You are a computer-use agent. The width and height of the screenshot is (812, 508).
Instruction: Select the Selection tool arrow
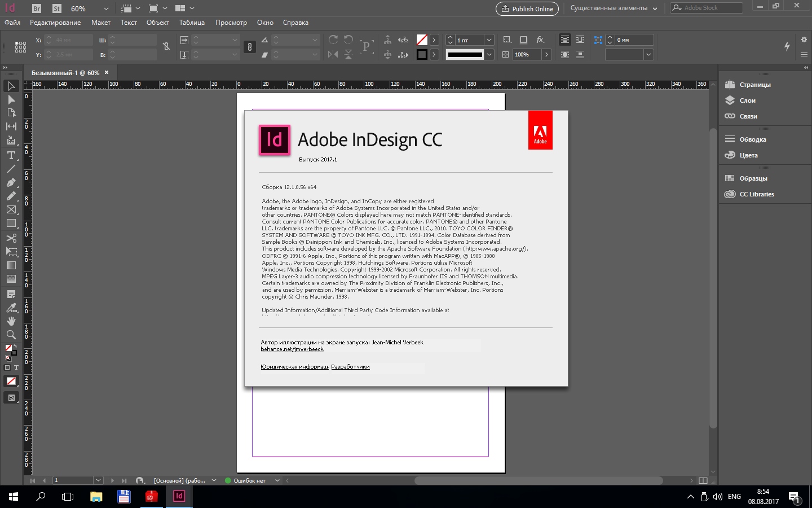coord(11,86)
